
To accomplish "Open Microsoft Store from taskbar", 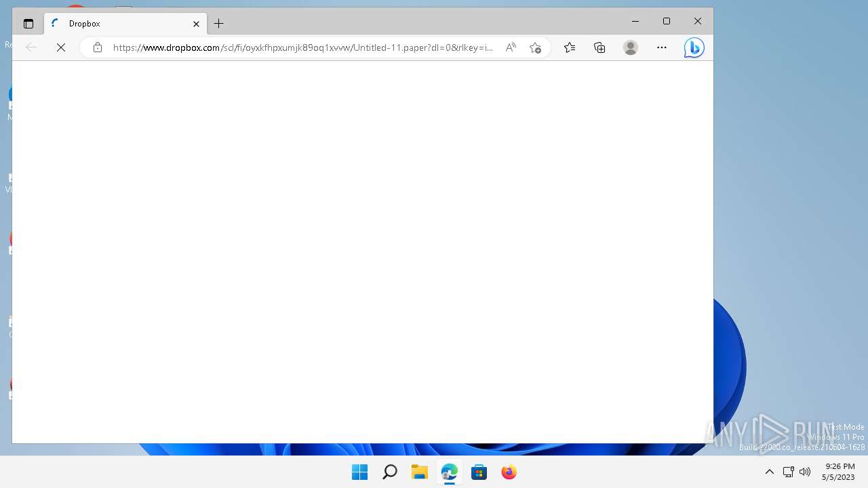I will 479,472.
